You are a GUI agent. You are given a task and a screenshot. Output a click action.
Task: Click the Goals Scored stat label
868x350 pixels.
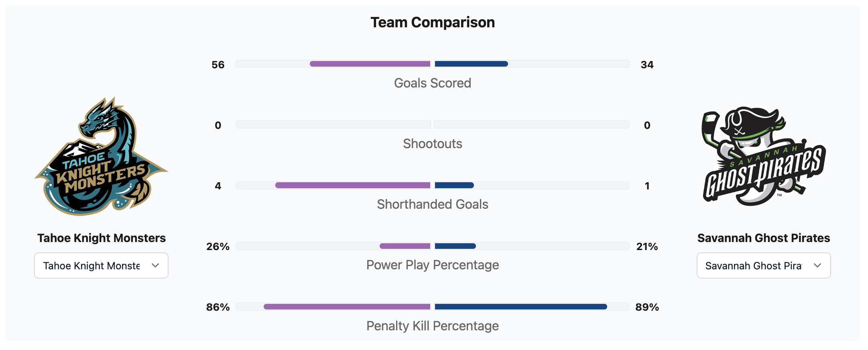[x=433, y=83]
